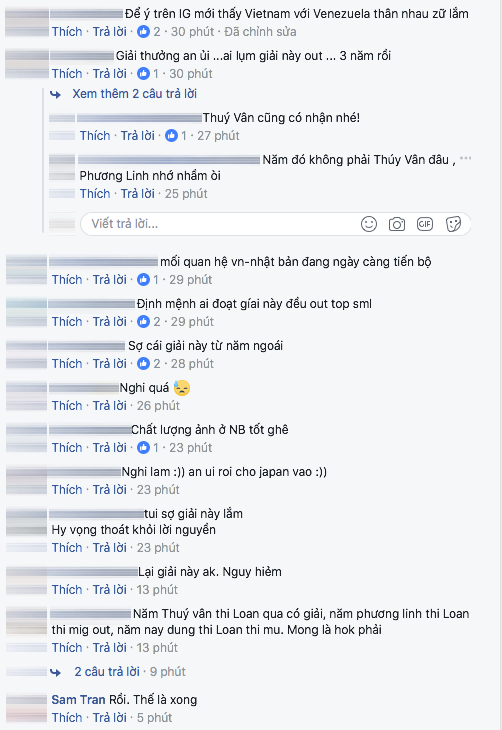This screenshot has height=730, width=502.
Task: Click like reaction icon on Venezuela comment
Action: pos(143,32)
